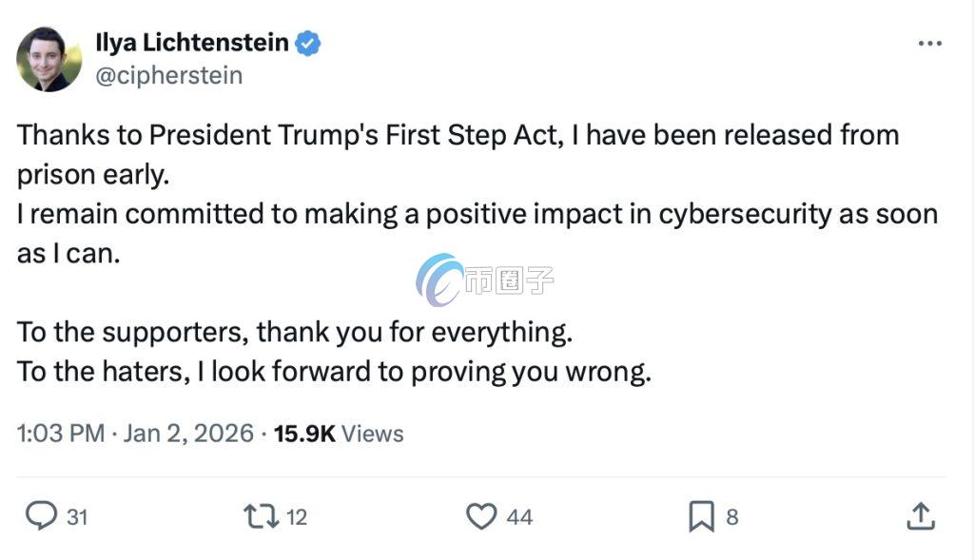Like the tweet with heart icon
This screenshot has width=974, height=560.
pos(481,516)
